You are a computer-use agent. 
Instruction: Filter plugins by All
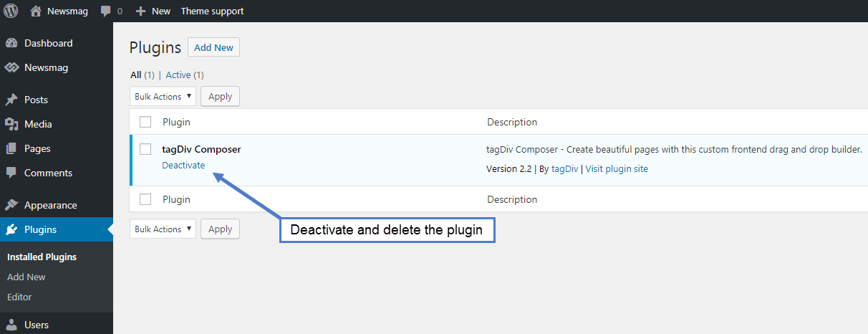click(x=135, y=75)
